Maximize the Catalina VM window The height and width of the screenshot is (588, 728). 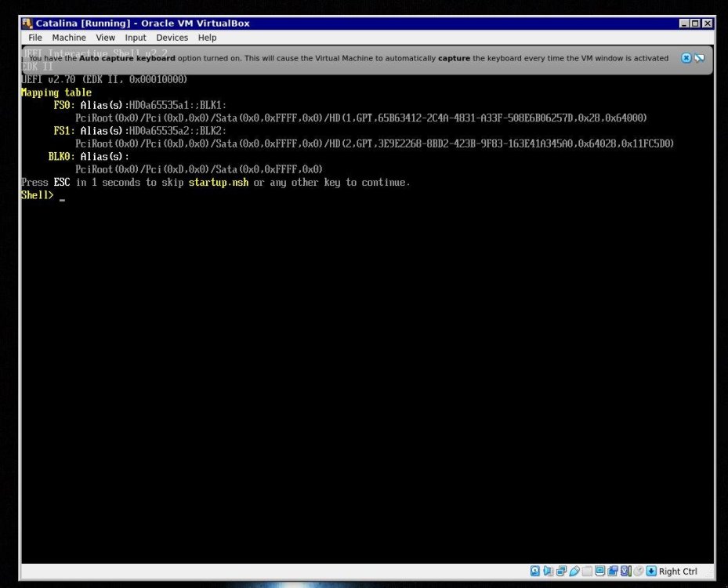click(696, 24)
